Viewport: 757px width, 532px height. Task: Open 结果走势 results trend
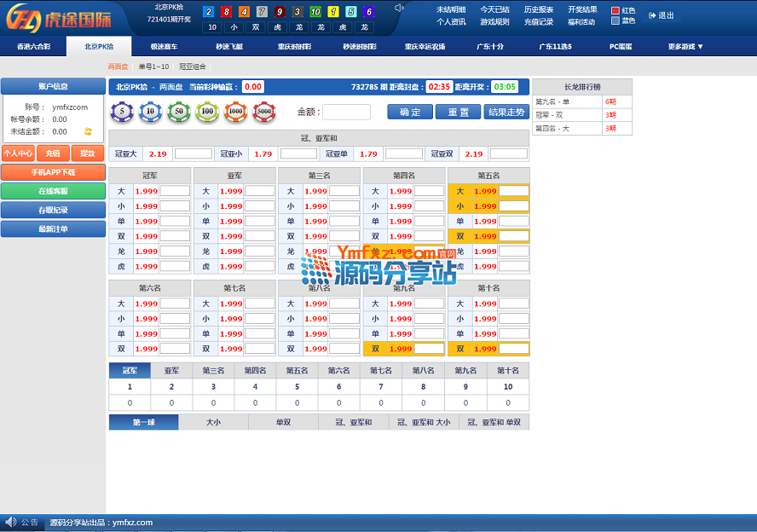point(506,112)
